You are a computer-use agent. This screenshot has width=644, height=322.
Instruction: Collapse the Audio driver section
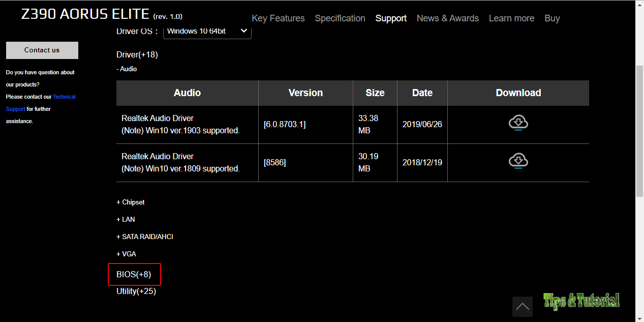click(x=127, y=69)
